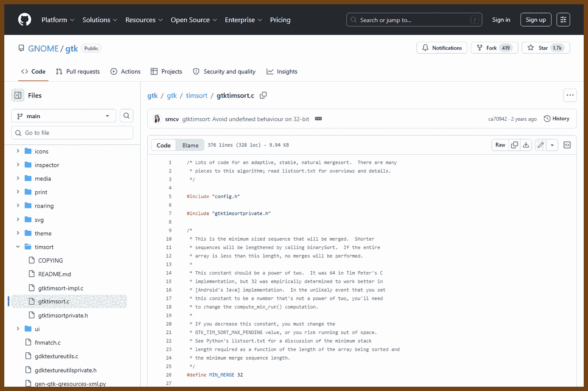Collapse the Files side panel icon
The height and width of the screenshot is (391, 588).
(x=18, y=95)
